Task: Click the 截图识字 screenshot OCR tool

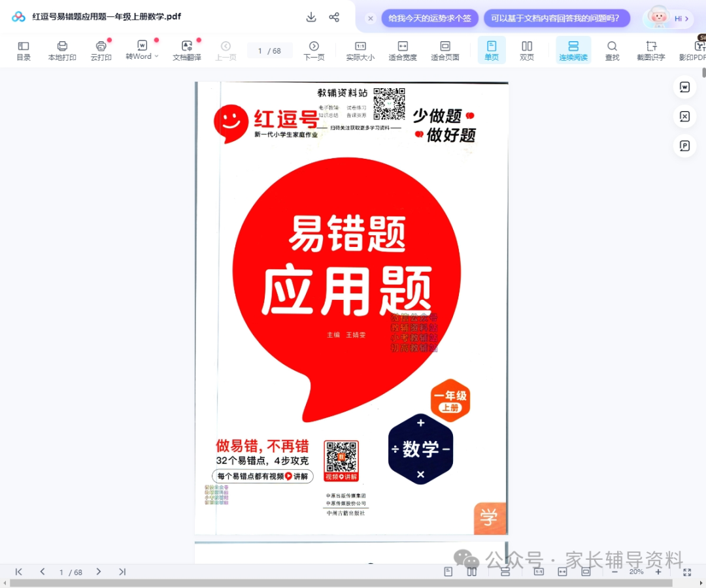Action: pos(650,51)
